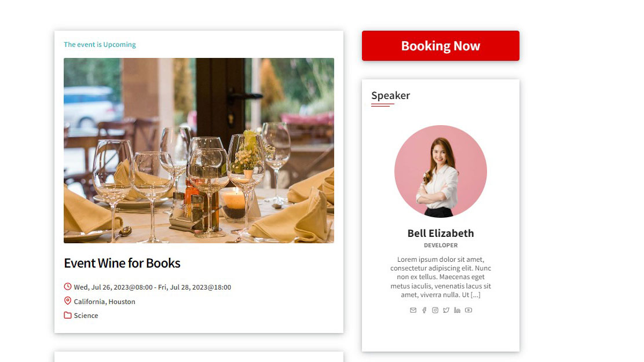644x362 pixels.
Task: Open the speaker's Instagram icon
Action: pyautogui.click(x=435, y=310)
